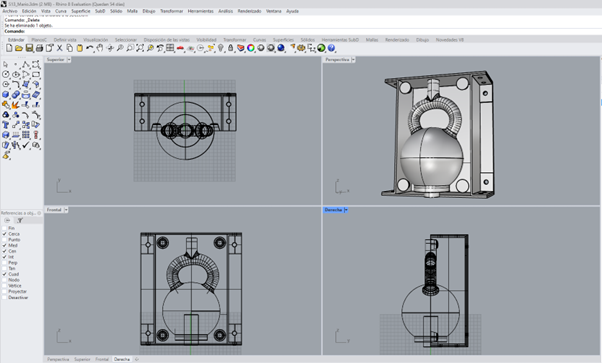602x363 pixels.
Task: Disable the Cerca object snap
Action: 5,234
